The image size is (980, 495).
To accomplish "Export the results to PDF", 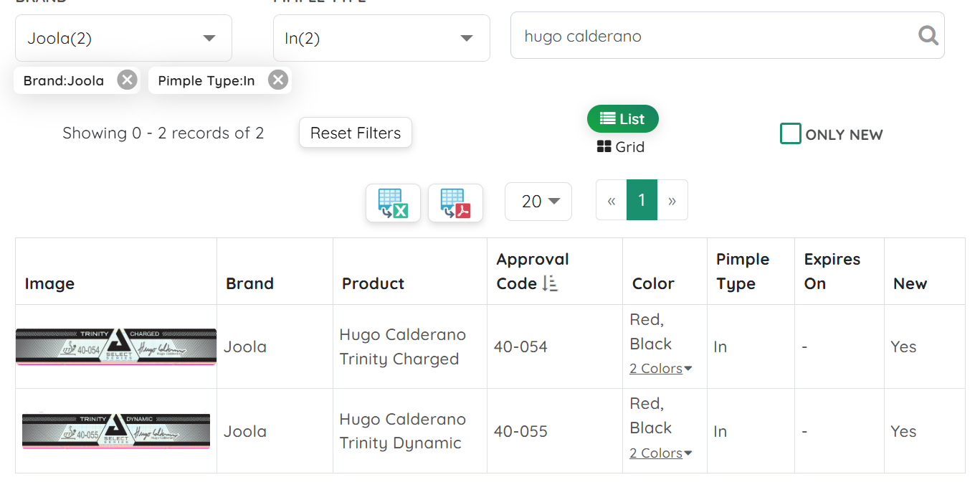I will (455, 203).
